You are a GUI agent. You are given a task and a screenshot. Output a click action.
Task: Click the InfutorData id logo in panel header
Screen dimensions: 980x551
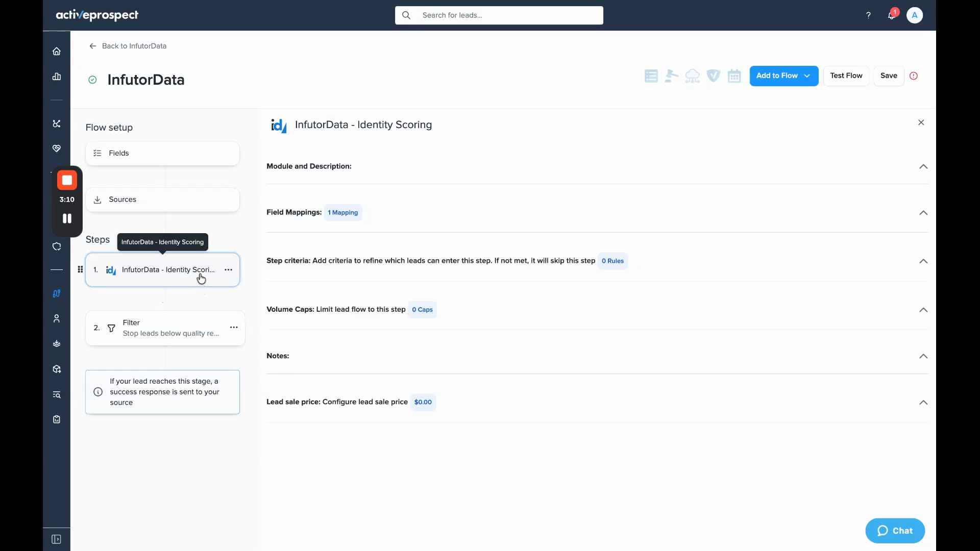[279, 126]
